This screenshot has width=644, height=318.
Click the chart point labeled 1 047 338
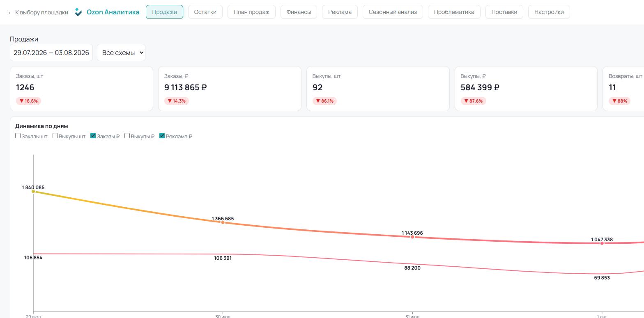click(x=602, y=243)
